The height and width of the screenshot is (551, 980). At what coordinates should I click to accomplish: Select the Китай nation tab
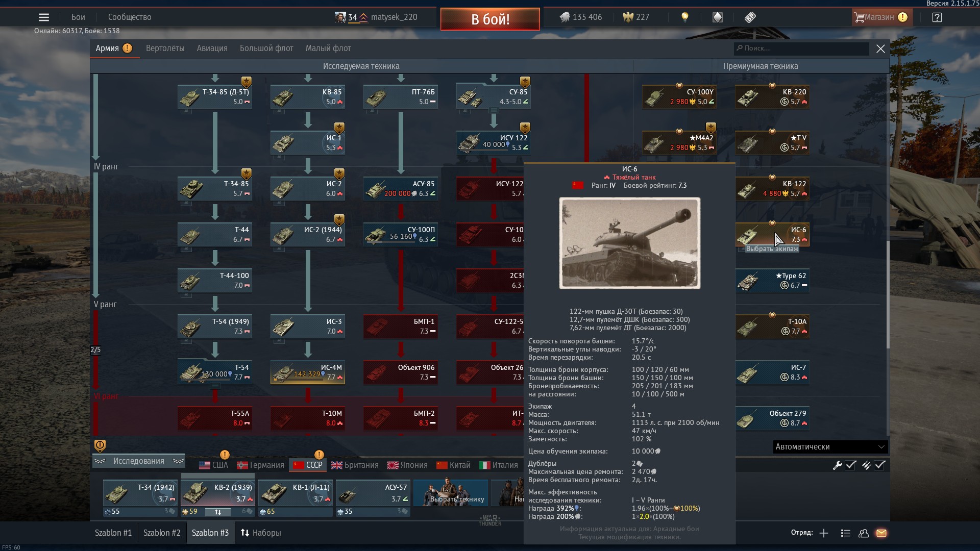(x=453, y=465)
